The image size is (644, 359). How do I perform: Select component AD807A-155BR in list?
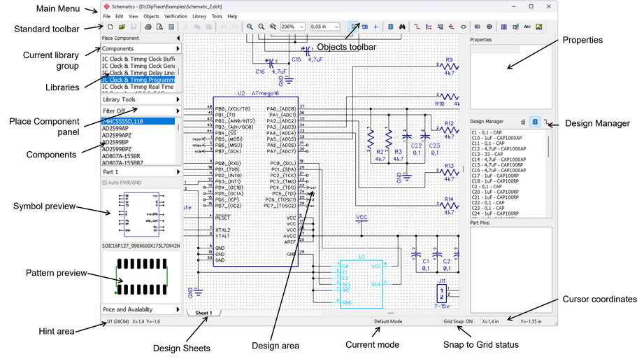[x=138, y=156]
